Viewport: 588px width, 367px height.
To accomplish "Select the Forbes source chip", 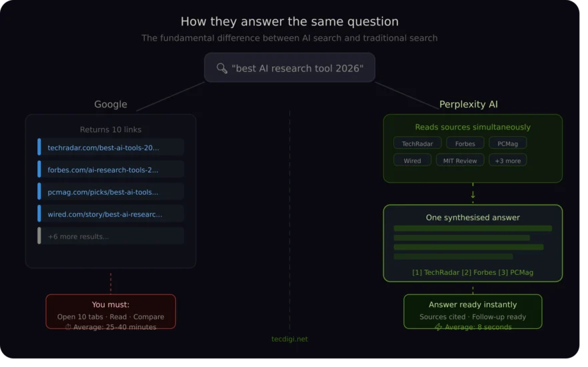I will pyautogui.click(x=465, y=143).
